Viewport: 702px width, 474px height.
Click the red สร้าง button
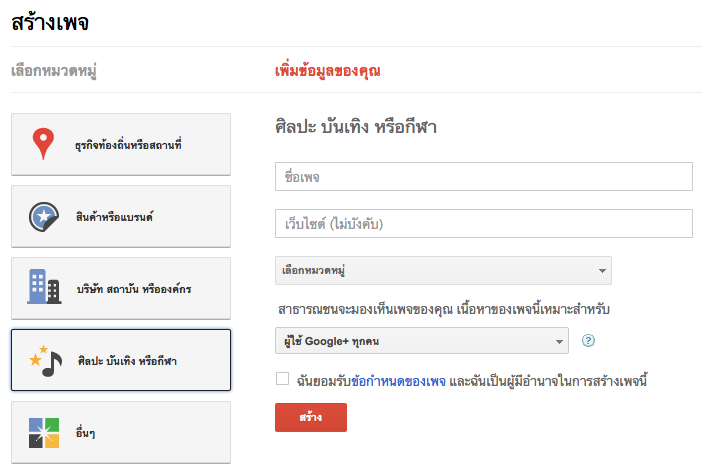point(311,417)
